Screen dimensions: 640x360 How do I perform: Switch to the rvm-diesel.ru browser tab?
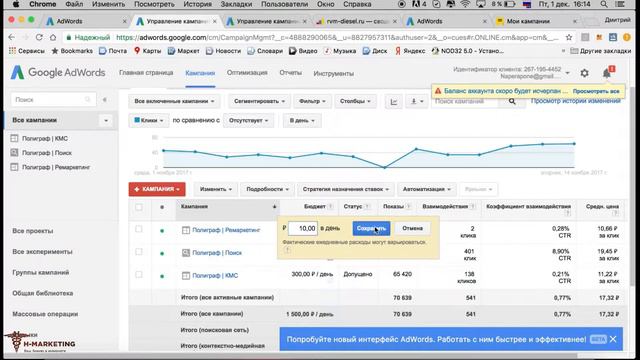(356, 21)
